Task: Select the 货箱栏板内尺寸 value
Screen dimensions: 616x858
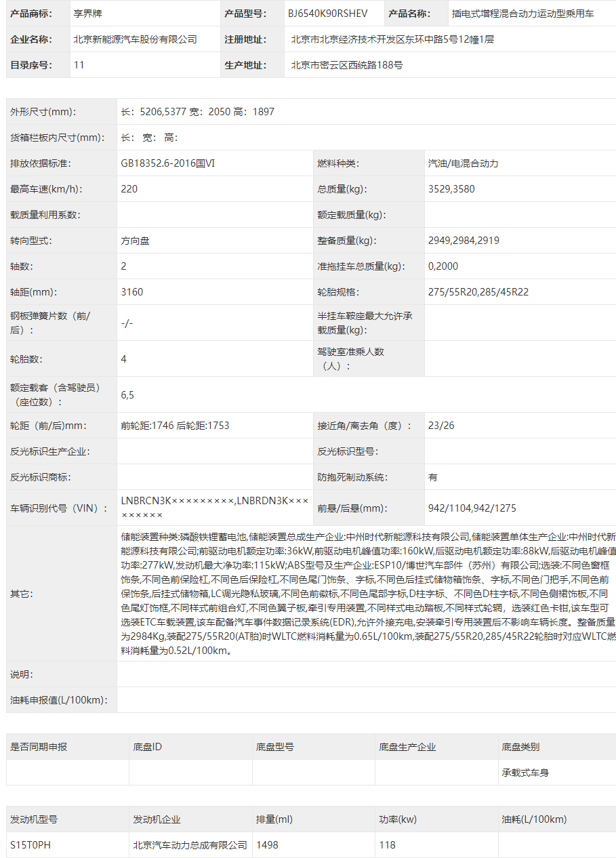Action: coord(149,138)
